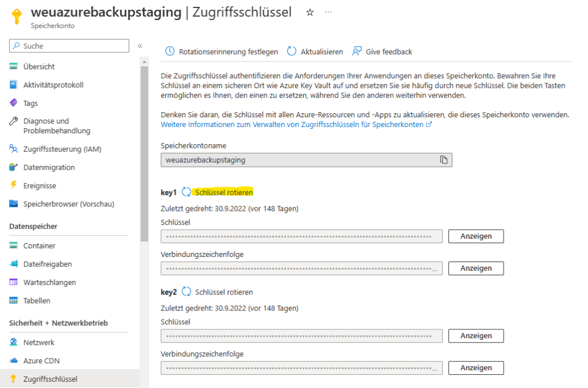Click the Zugriffssteuerung (IAM) people icon
Image resolution: width=588 pixels, height=388 pixels.
(x=14, y=149)
